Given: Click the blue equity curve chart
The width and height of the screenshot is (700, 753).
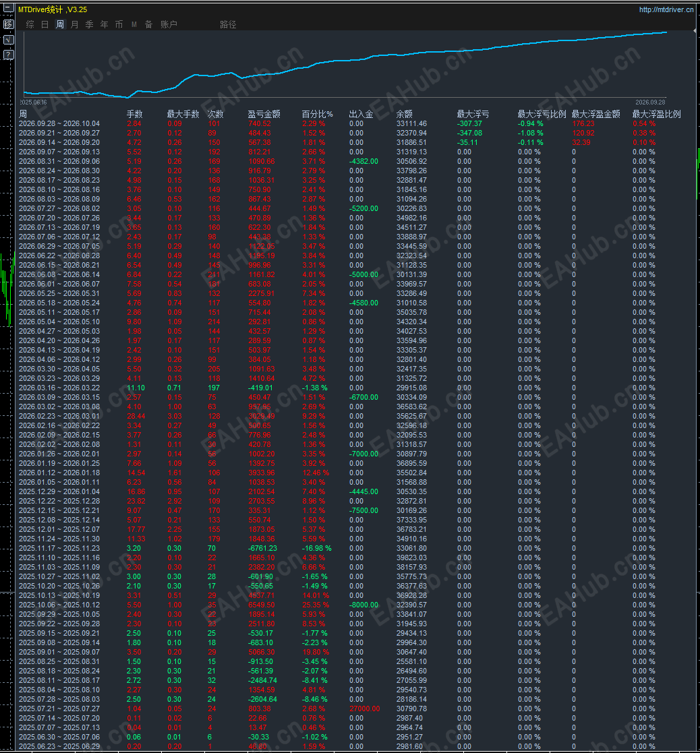Looking at the screenshot, I should pyautogui.click(x=346, y=65).
